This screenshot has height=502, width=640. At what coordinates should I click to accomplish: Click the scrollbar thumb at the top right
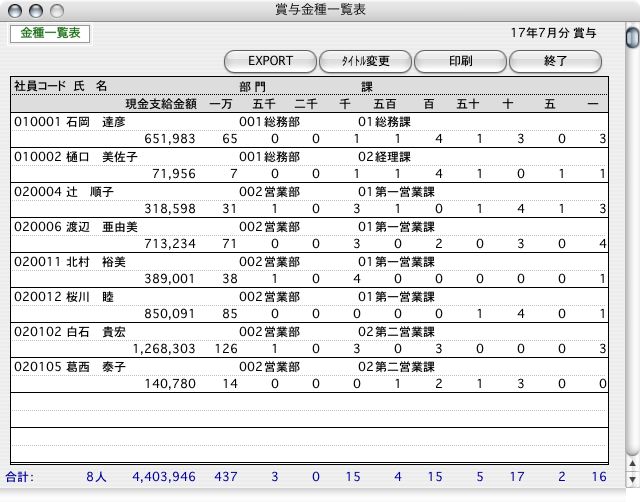[x=632, y=38]
